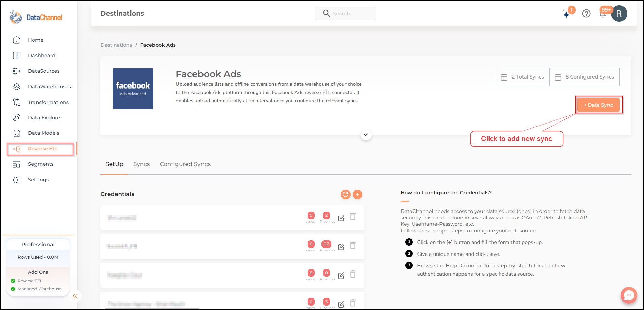
Task: Delete credential with 22 pipelines
Action: [x=353, y=245]
